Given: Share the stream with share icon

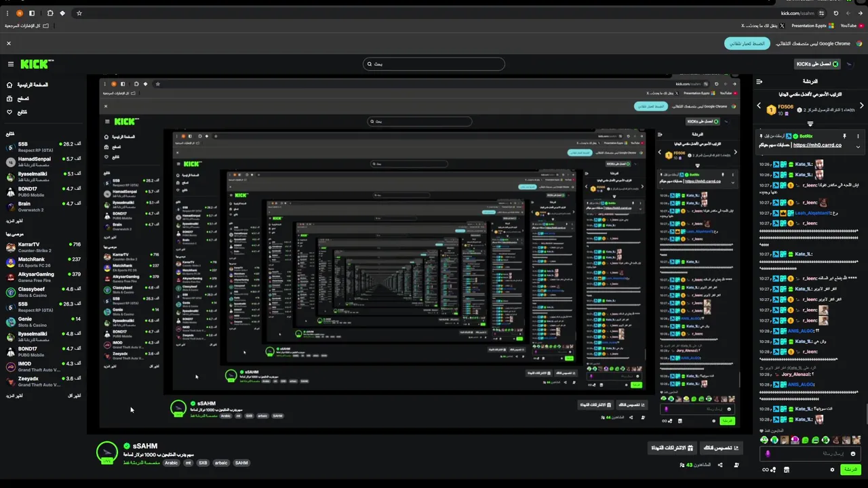Looking at the screenshot, I should pyautogui.click(x=720, y=465).
